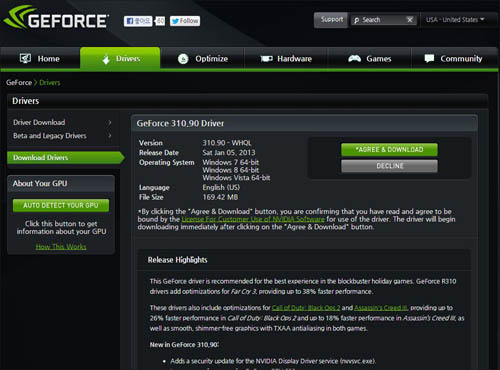
Task: Select Driver Download in sidebar
Action: (x=39, y=122)
